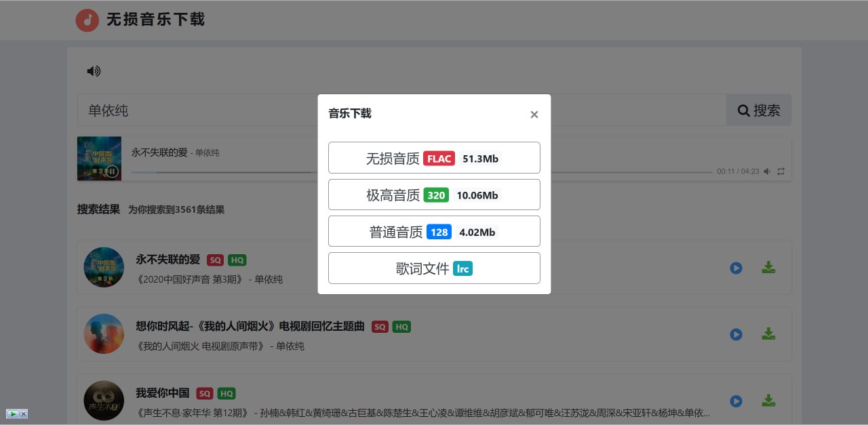Toggle the player loop mode icon
Viewport: 868px width, 425px height.
[x=781, y=171]
